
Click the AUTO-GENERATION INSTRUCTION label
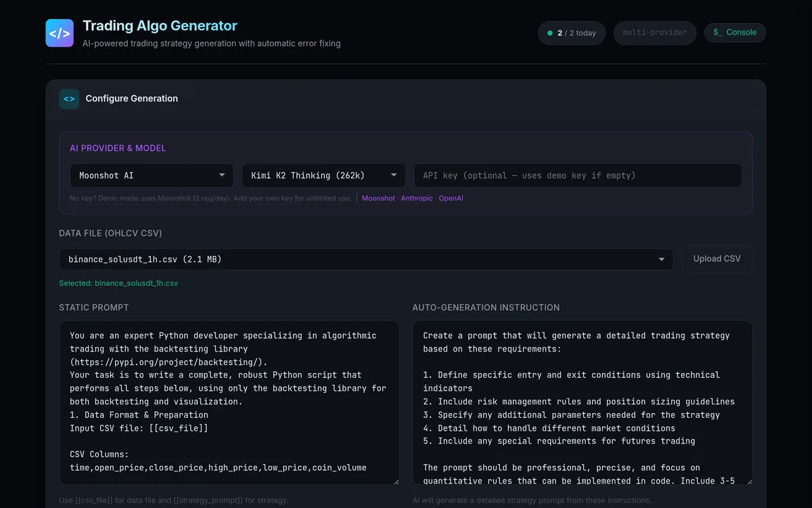tap(487, 308)
